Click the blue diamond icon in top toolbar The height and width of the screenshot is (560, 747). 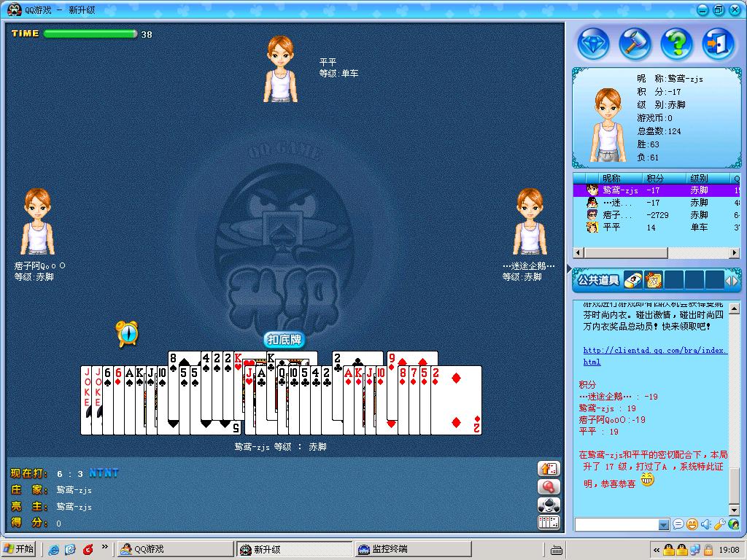pos(593,44)
